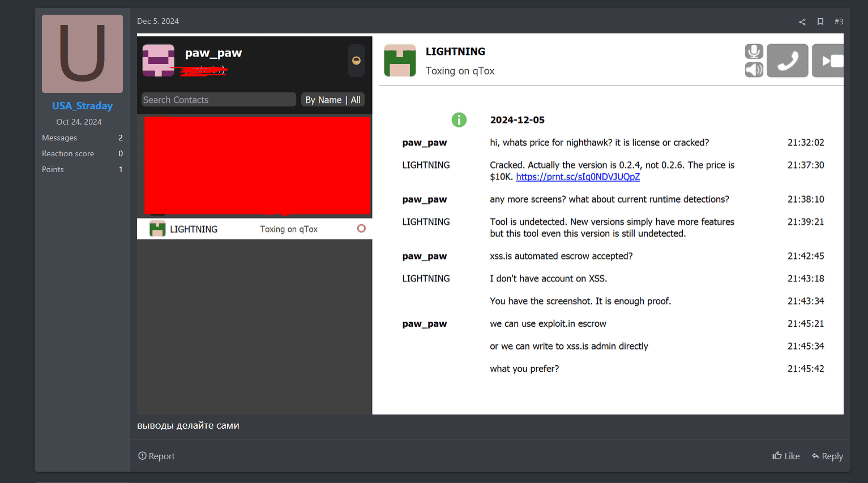Click the timestamp 21:45:42
Screen dimensions: 868x483
(x=806, y=369)
